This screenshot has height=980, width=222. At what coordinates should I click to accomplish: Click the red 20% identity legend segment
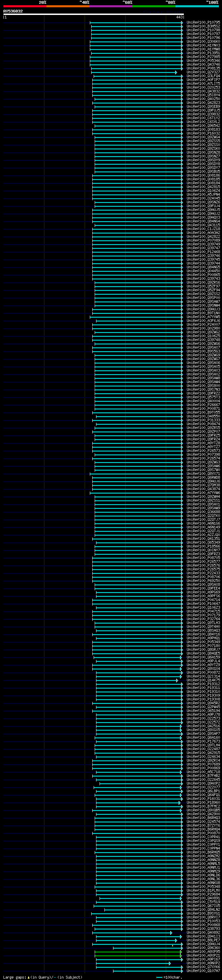coord(25,6)
